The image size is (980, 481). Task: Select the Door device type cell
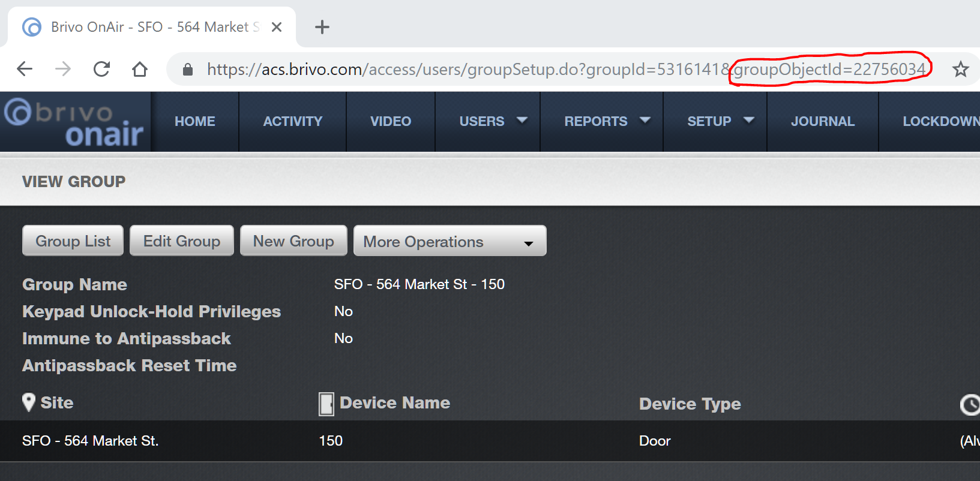tap(655, 441)
